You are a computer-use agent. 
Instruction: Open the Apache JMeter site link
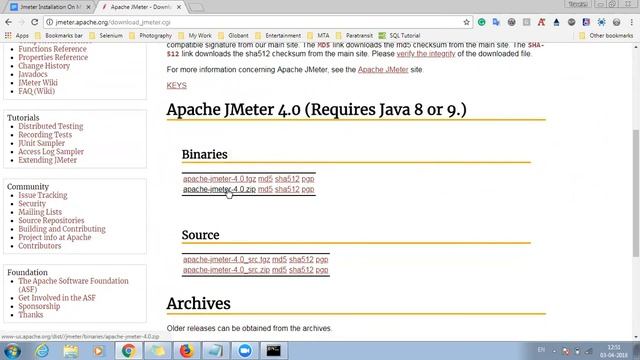(x=383, y=69)
